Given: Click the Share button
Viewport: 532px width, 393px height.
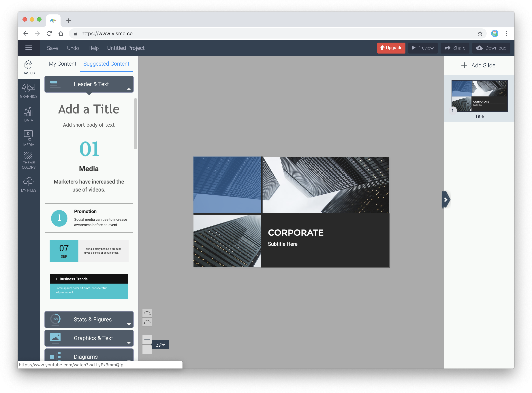Looking at the screenshot, I should click(x=455, y=48).
